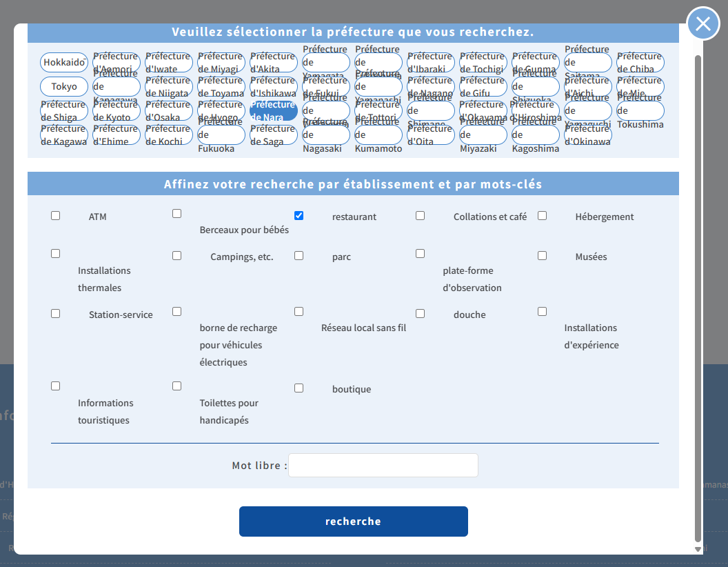The image size is (728, 567).
Task: Check Campings, etc. option
Action: pyautogui.click(x=177, y=256)
